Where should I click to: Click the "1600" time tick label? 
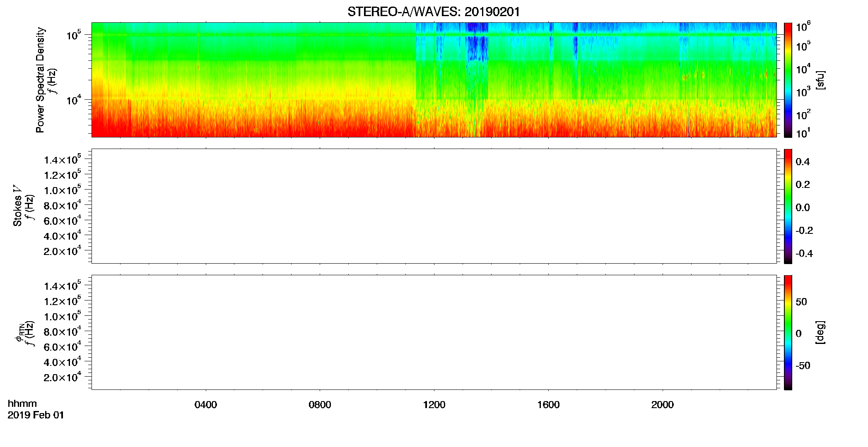point(548,405)
